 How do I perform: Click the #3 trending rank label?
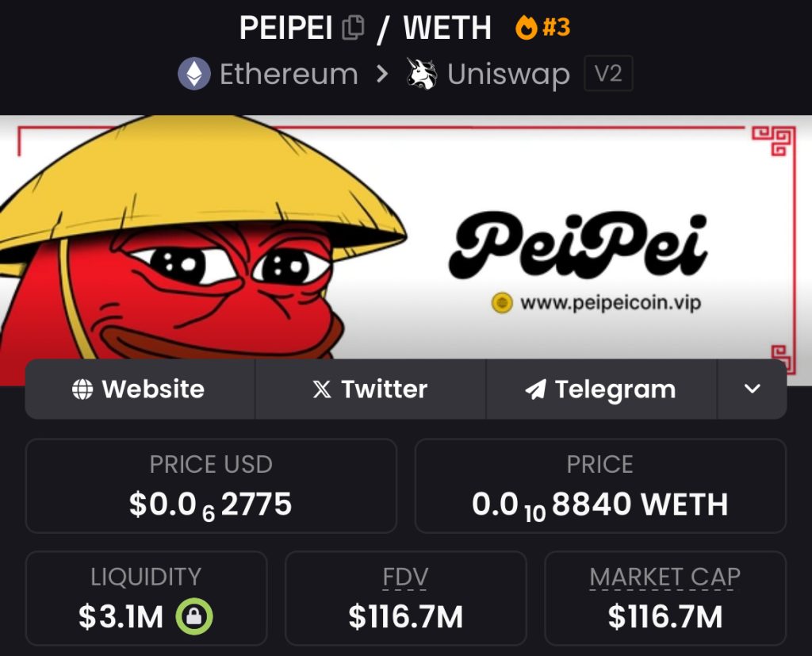pyautogui.click(x=556, y=27)
